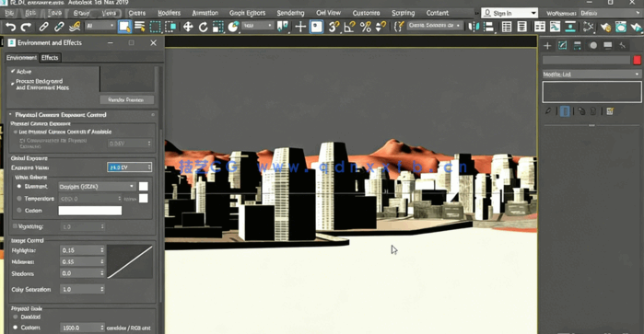Image resolution: width=644 pixels, height=334 pixels.
Task: Activate the Bind to Space Warp tool
Action: 75,27
